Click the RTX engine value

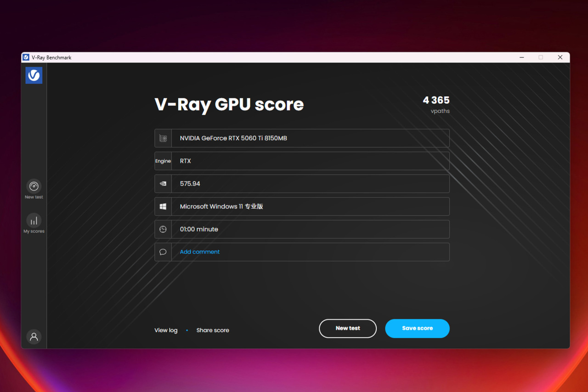185,161
